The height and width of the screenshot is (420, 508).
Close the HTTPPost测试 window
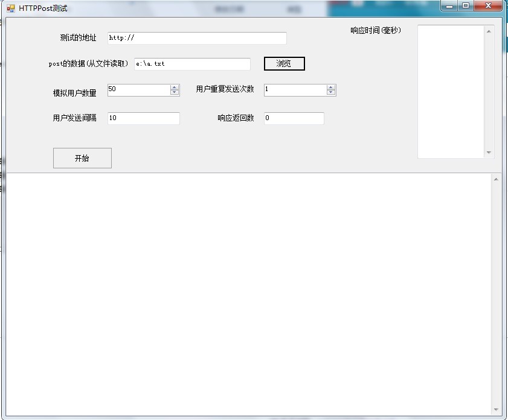click(488, 5)
